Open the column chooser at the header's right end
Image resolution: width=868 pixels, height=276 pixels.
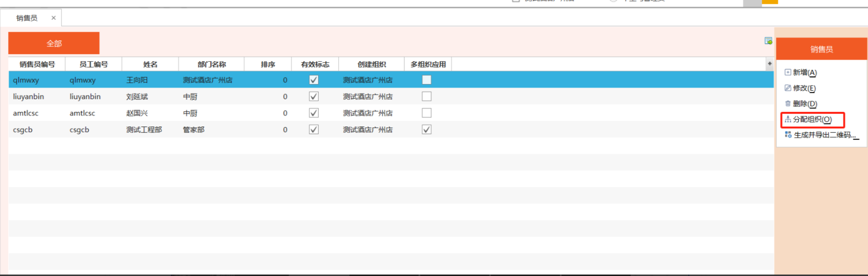[769, 64]
